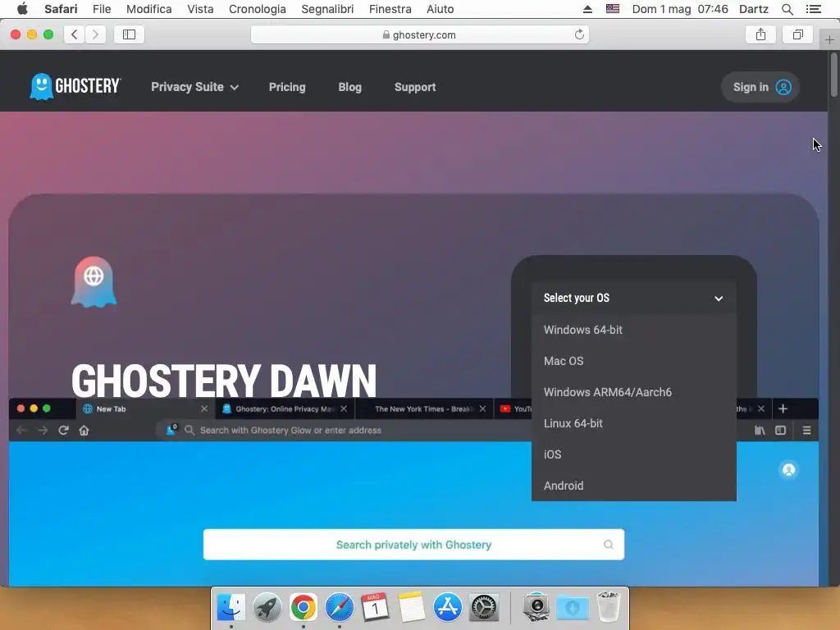The height and width of the screenshot is (630, 840).
Task: Click the Ghostery Dawn ghost globe icon
Action: click(x=94, y=282)
